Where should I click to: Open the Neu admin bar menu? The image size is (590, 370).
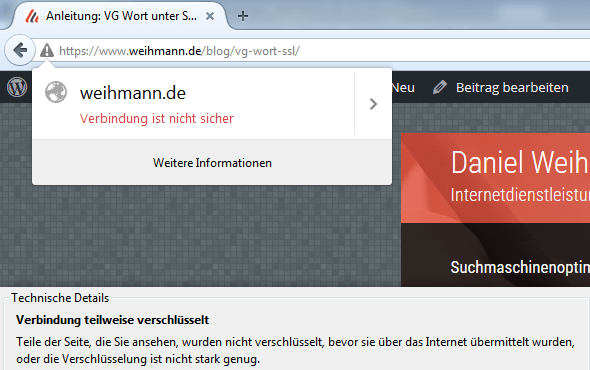(403, 88)
